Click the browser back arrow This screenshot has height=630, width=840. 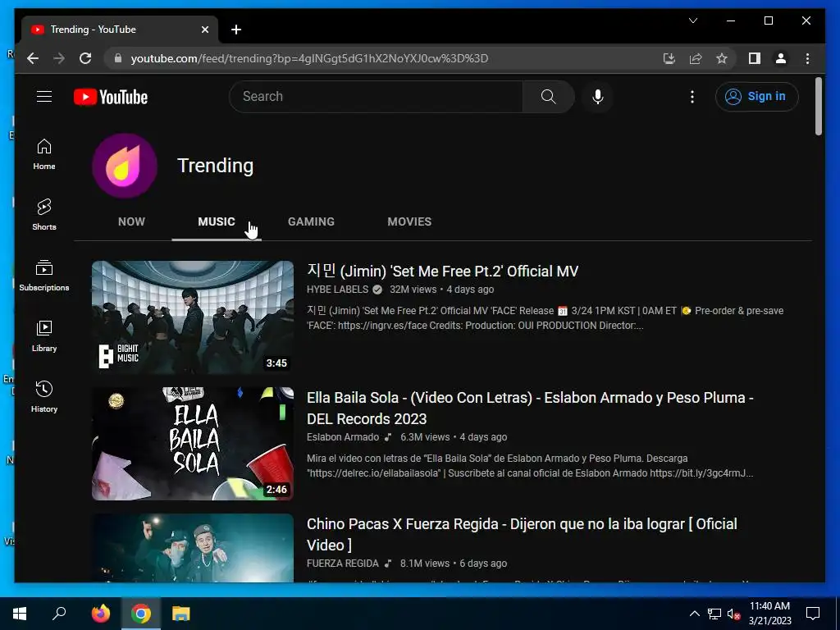33,58
